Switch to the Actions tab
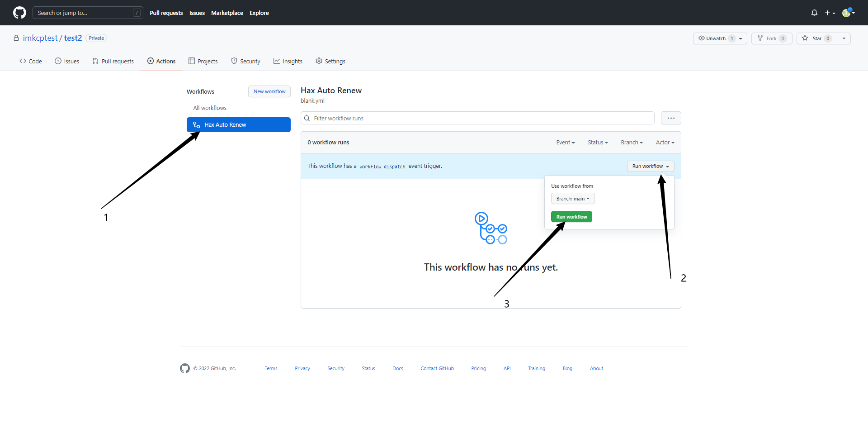This screenshot has width=868, height=424. [x=161, y=61]
